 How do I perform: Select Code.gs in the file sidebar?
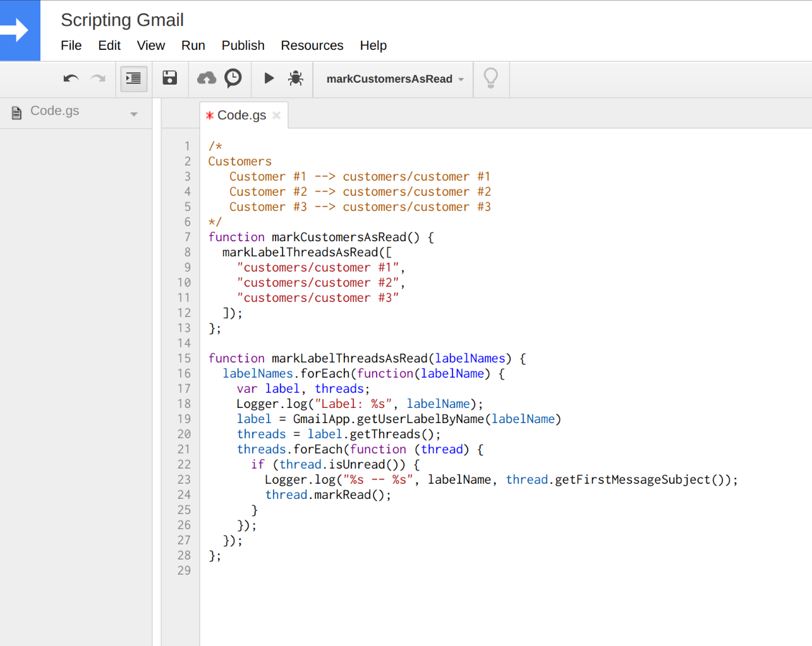(55, 111)
